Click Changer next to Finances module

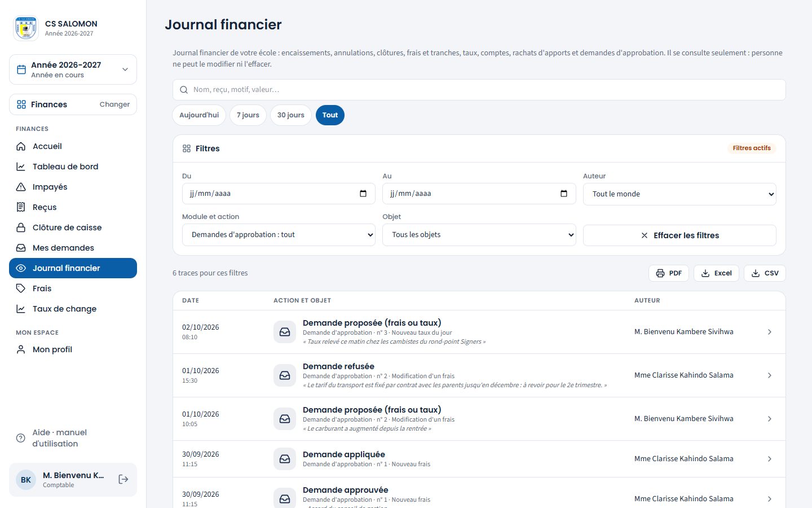click(114, 104)
